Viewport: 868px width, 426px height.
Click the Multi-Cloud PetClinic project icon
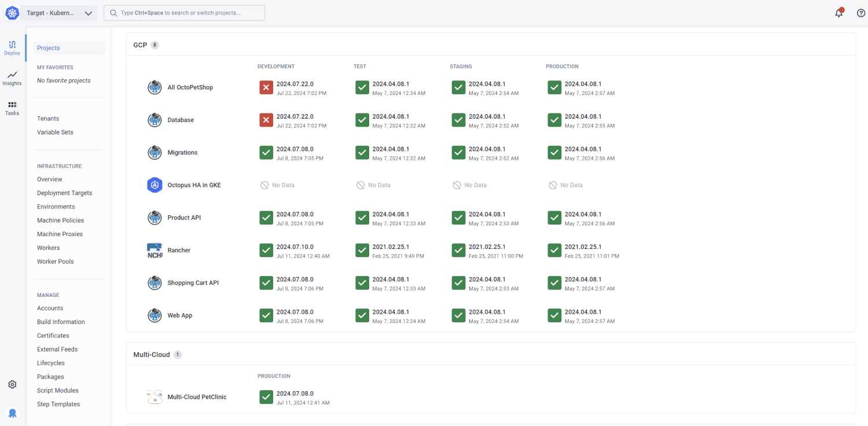(x=154, y=396)
